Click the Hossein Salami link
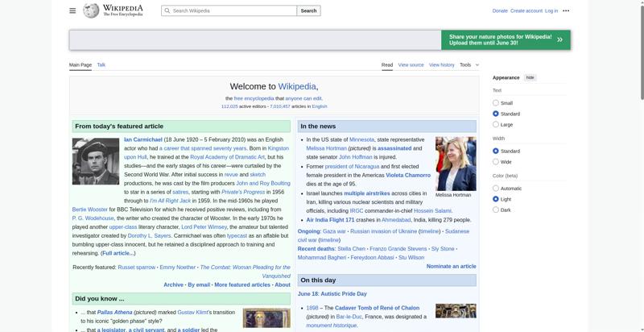The height and width of the screenshot is (332, 644). pyautogui.click(x=432, y=211)
